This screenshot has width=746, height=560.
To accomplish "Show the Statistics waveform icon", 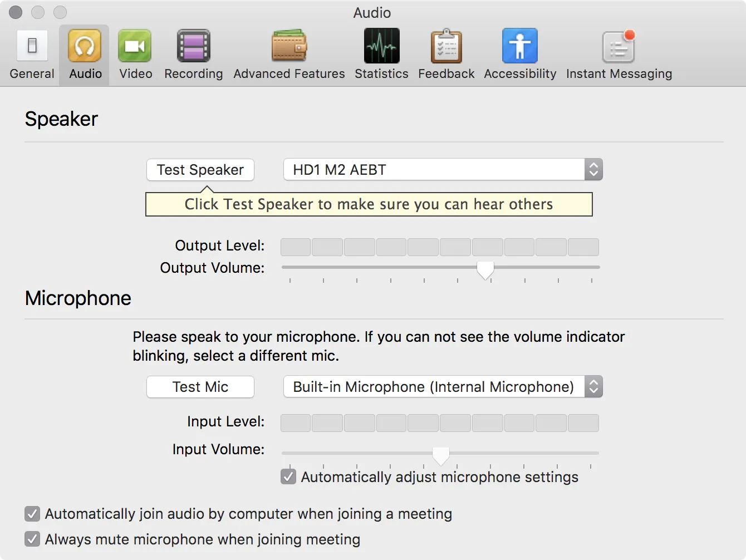I will [x=381, y=46].
